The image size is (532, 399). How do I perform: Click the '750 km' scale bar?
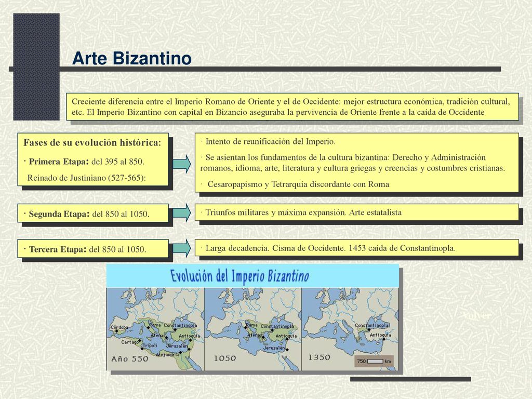[374, 361]
